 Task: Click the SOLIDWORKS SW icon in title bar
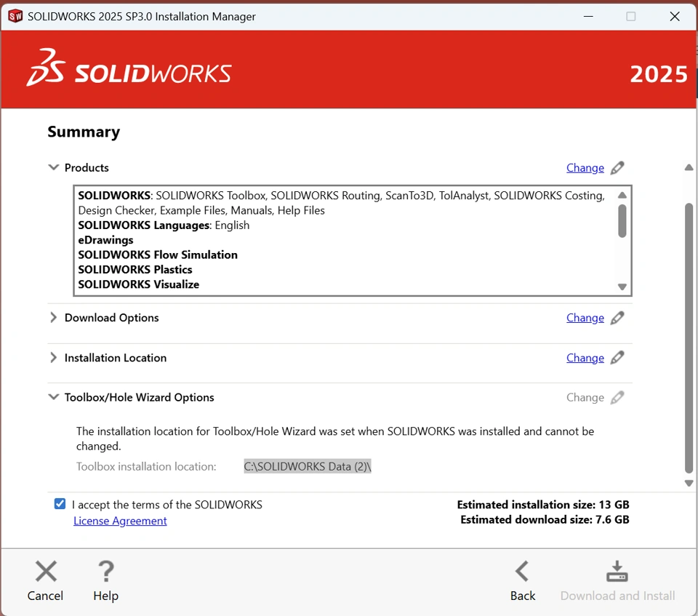15,17
